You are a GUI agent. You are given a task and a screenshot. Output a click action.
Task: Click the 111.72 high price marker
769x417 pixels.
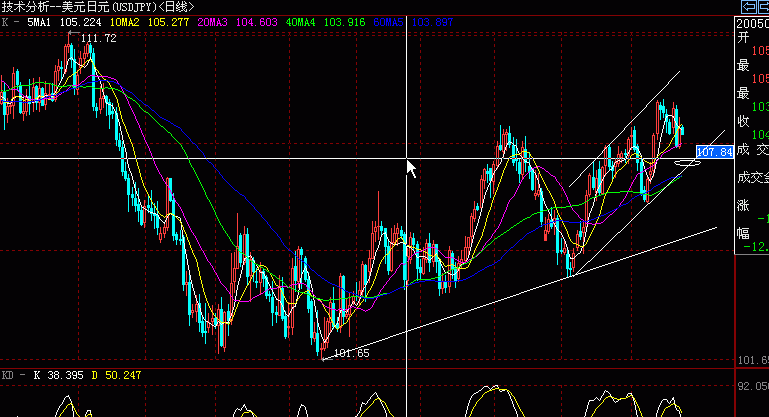pos(98,39)
